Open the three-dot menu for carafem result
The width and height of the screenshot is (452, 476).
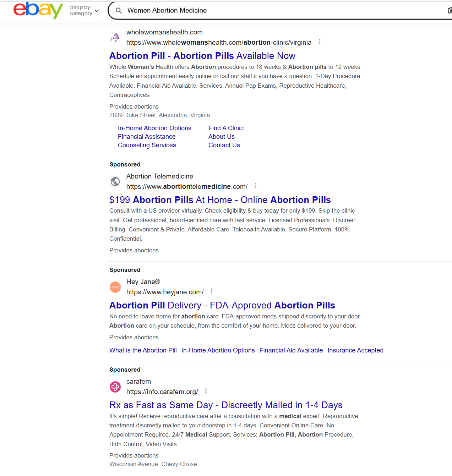click(x=206, y=391)
